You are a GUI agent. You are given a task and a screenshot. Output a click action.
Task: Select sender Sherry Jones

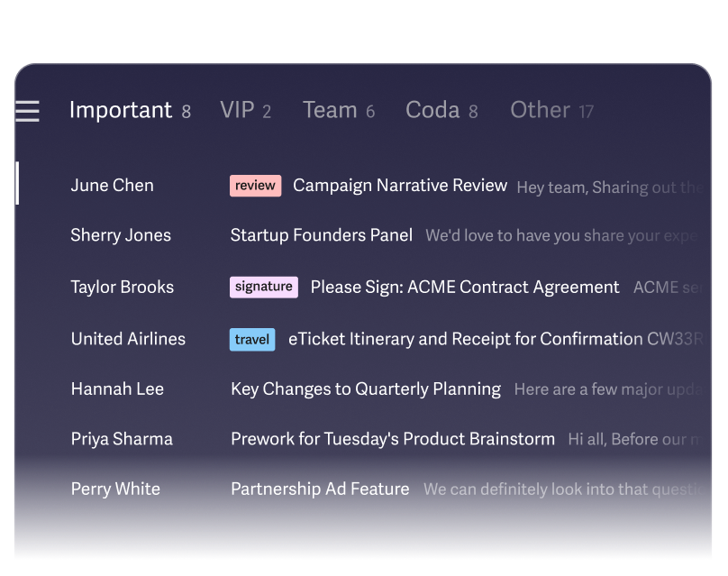point(121,235)
